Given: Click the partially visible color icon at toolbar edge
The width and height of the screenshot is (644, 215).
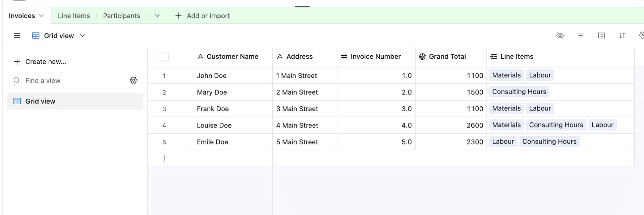Looking at the screenshot, I should pos(641,36).
